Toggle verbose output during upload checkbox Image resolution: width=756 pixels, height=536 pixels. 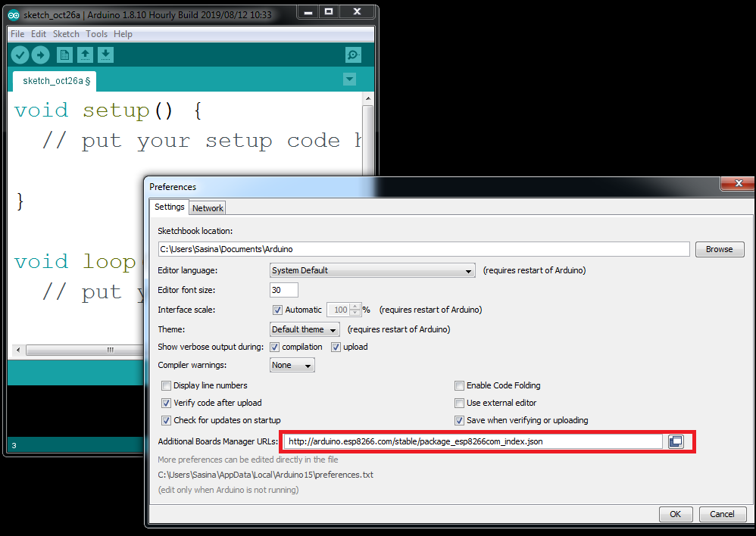(336, 347)
